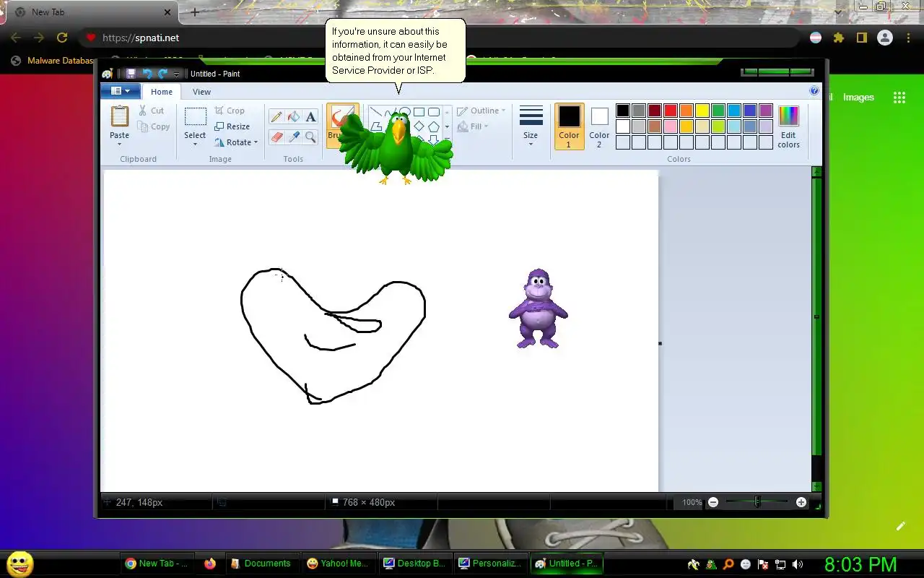Open the browser profile avatar
Image resolution: width=924 pixels, height=578 pixels.
coord(885,38)
